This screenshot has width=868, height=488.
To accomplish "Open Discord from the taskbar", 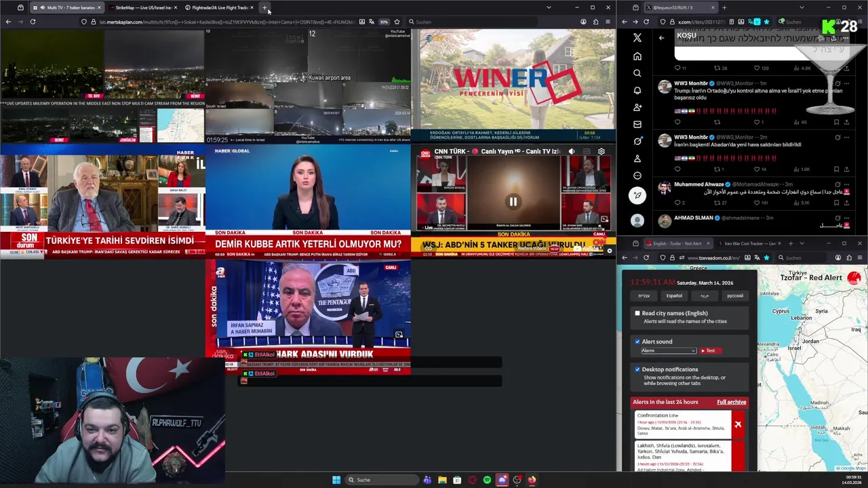I will 502,480.
